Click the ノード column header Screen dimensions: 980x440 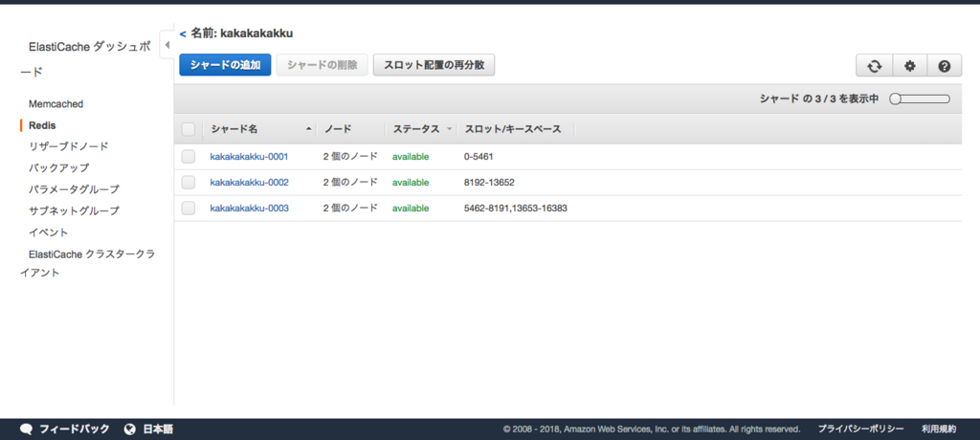(338, 129)
